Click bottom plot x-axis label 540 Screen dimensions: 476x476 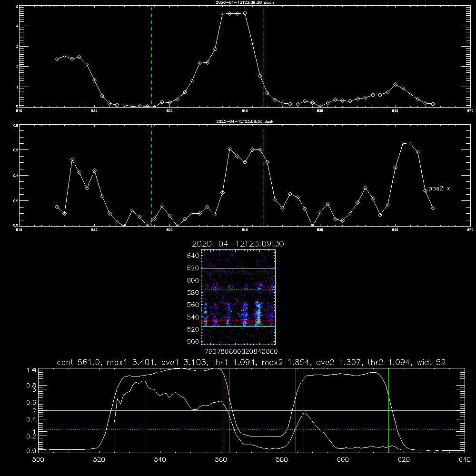coord(160,460)
